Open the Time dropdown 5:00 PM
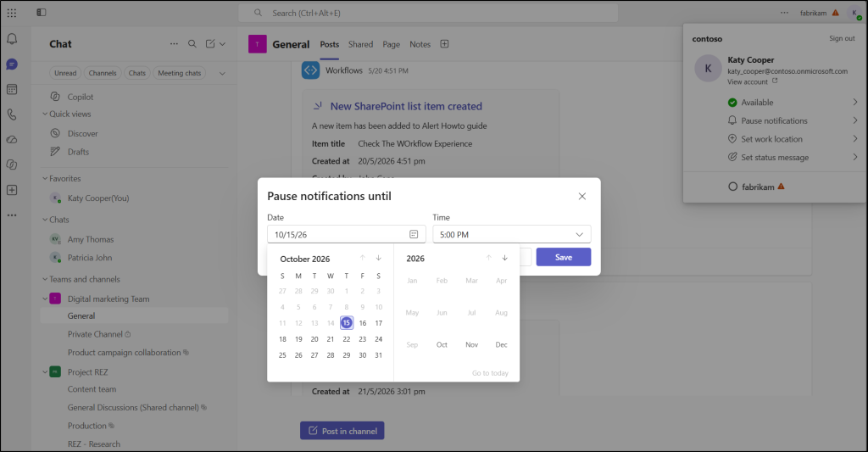Screen dimensions: 868x452 pos(511,234)
